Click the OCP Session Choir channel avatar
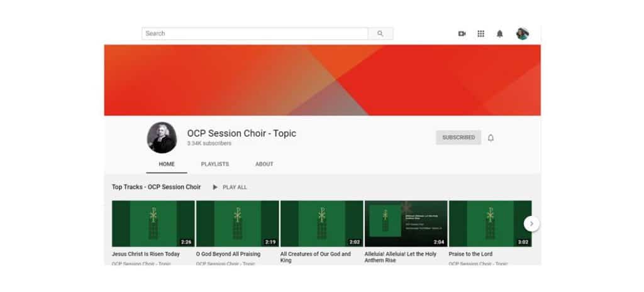644x292 pixels. pos(162,138)
